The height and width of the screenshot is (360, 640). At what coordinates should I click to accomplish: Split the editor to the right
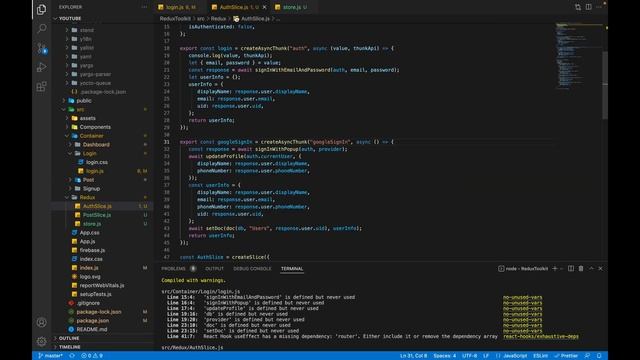589,7
